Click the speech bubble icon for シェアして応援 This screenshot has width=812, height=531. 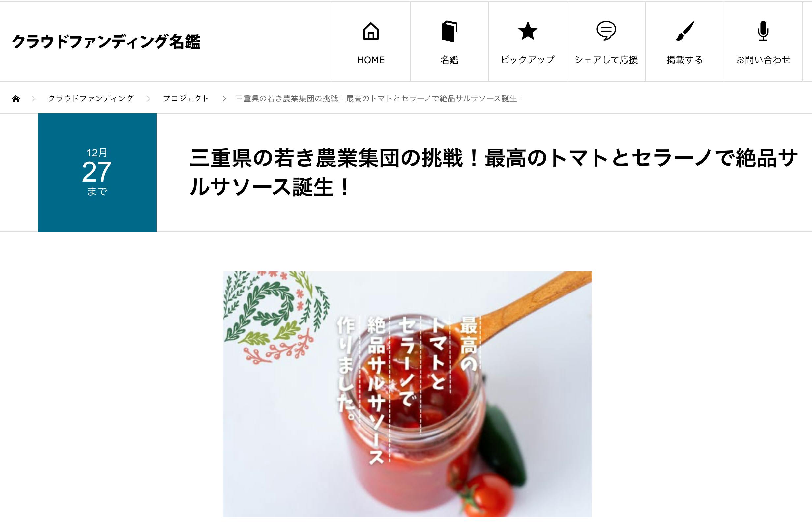pos(606,31)
